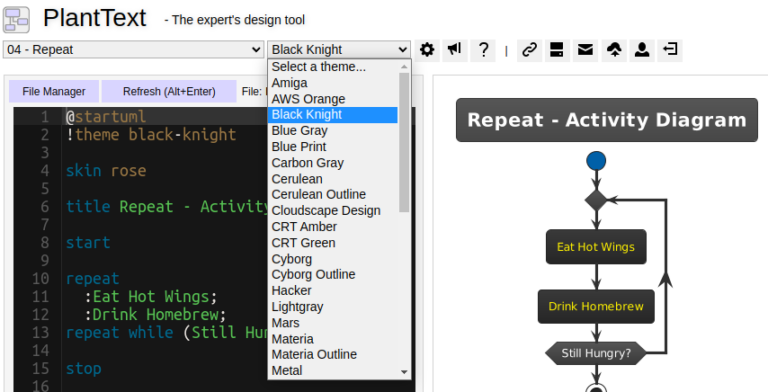
Task: Click the megaphone announcements icon
Action: click(x=455, y=50)
